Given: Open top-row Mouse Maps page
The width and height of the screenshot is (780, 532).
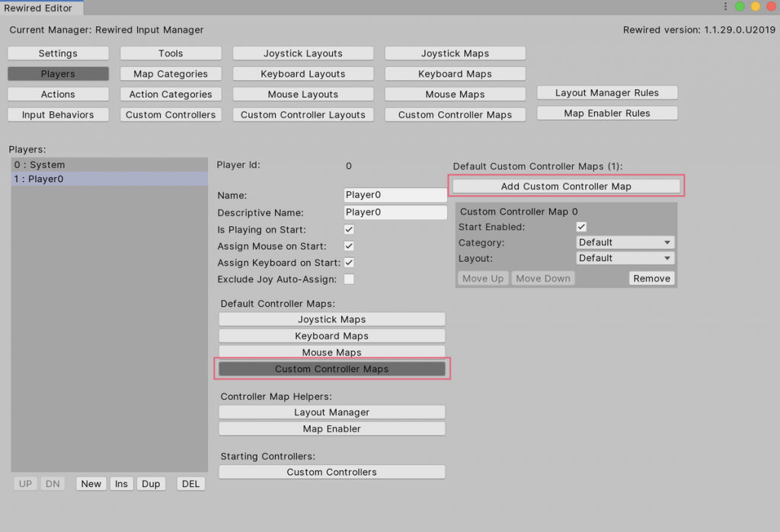Looking at the screenshot, I should (x=456, y=94).
